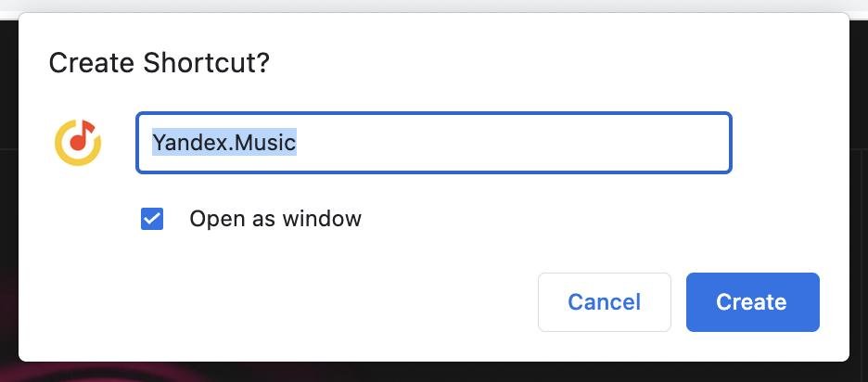Click the yellow ring of the Yandex icon
Viewport: 868px width, 382px height.
point(65,155)
